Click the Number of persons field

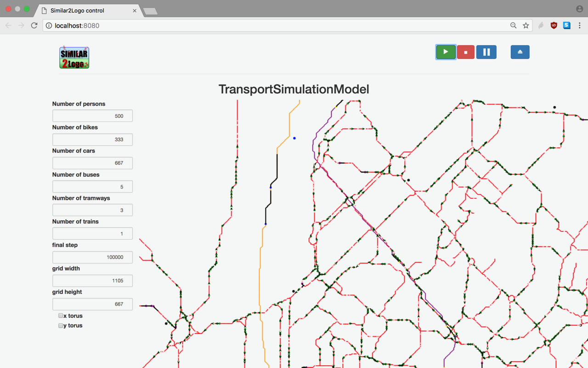pyautogui.click(x=92, y=116)
